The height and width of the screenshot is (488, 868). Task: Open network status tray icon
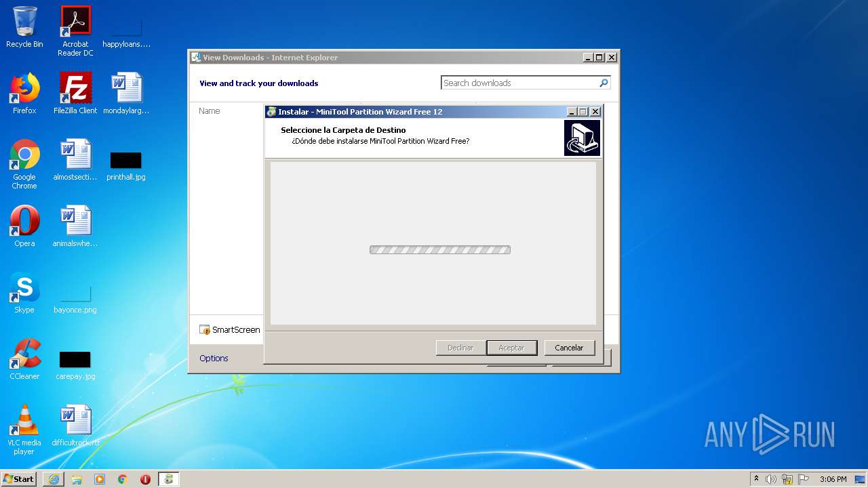pyautogui.click(x=787, y=479)
